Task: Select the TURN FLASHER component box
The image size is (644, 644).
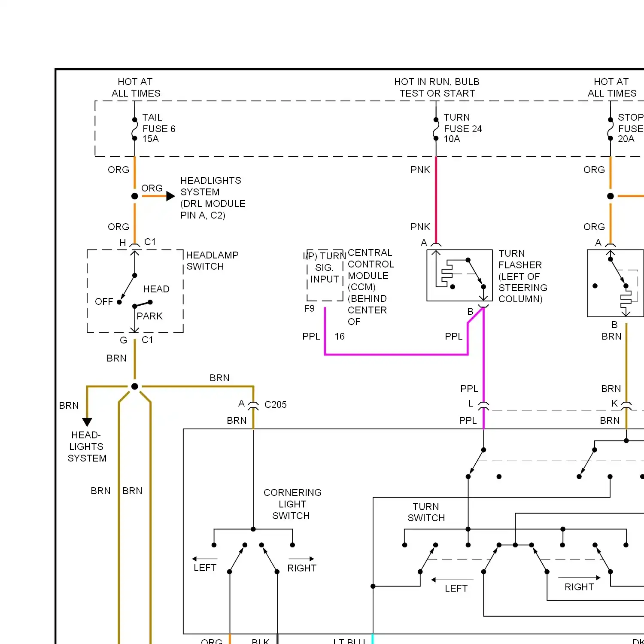Action: pyautogui.click(x=459, y=275)
